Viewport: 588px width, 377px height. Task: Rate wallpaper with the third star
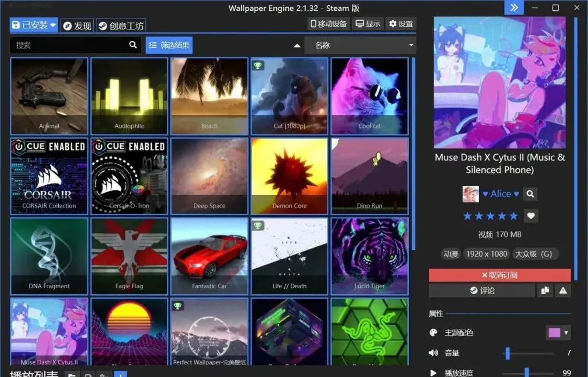[491, 216]
